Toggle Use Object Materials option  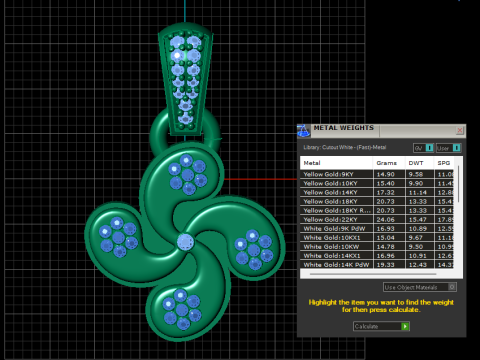[420, 287]
